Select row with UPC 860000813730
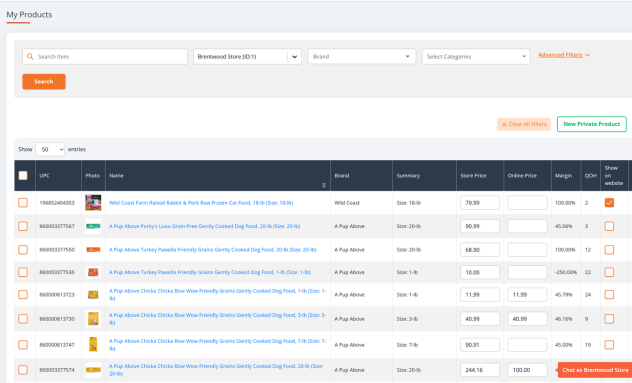 (23, 319)
